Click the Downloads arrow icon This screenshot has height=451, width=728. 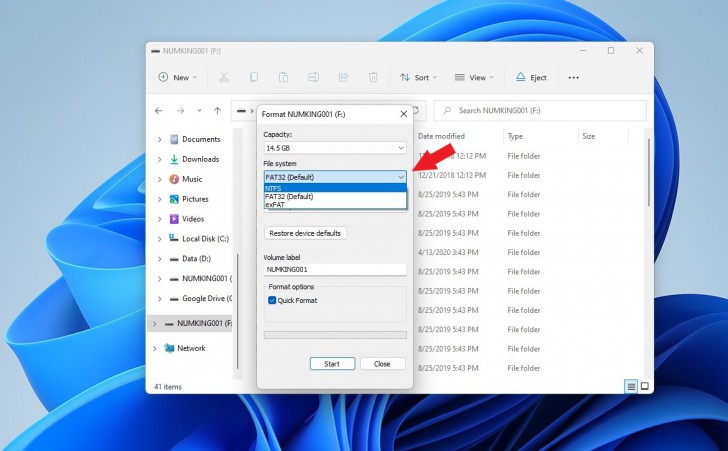coord(174,159)
